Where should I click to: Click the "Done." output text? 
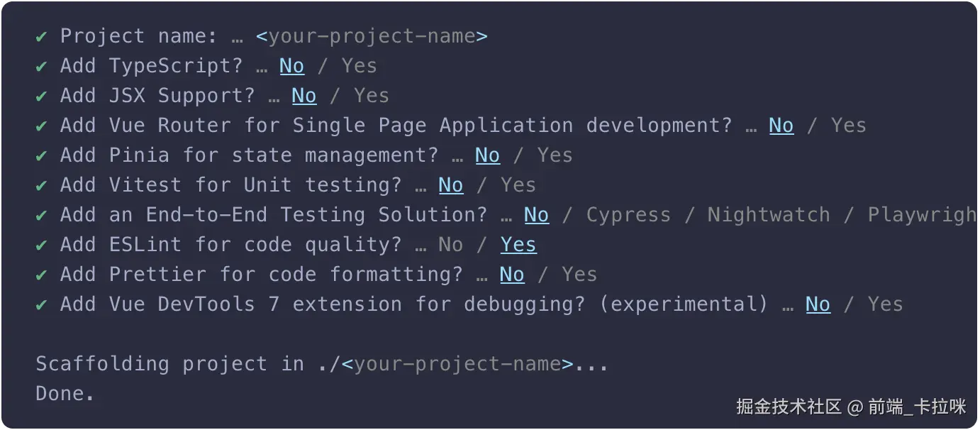65,394
